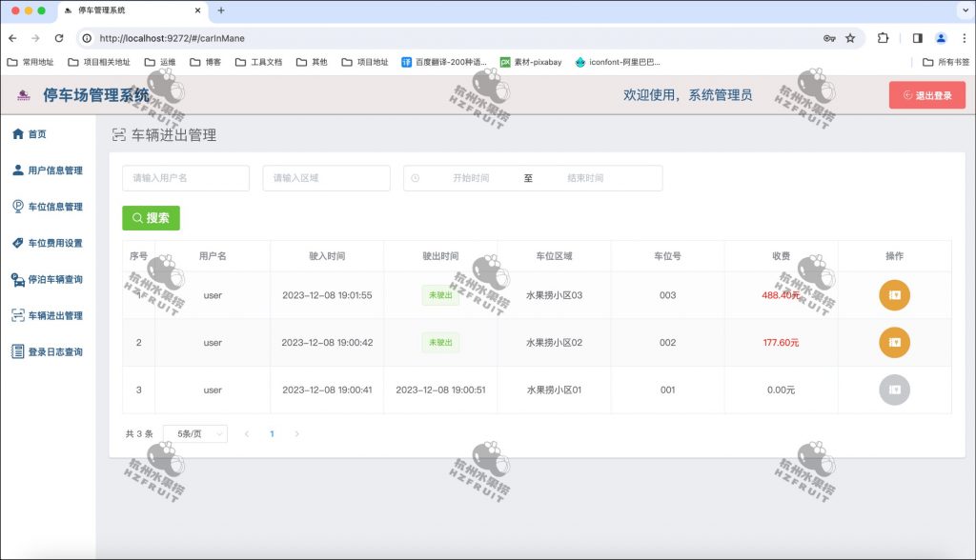Select the 首页 home icon in sidebar
This screenshot has width=976, height=560.
click(16, 133)
